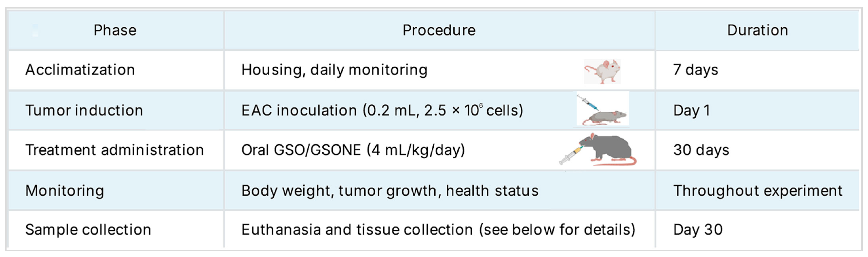Image resolution: width=868 pixels, height=257 pixels.
Task: Click the 30 days duration cell
Action: tap(701, 150)
